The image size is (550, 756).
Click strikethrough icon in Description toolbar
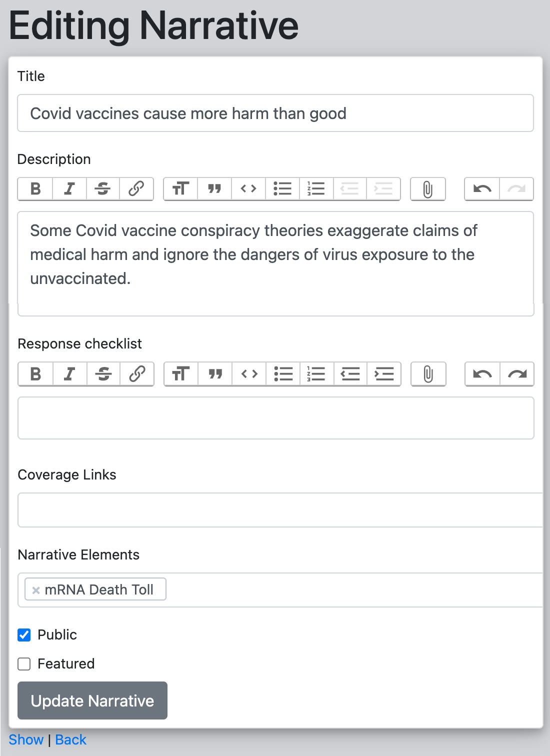coord(103,189)
